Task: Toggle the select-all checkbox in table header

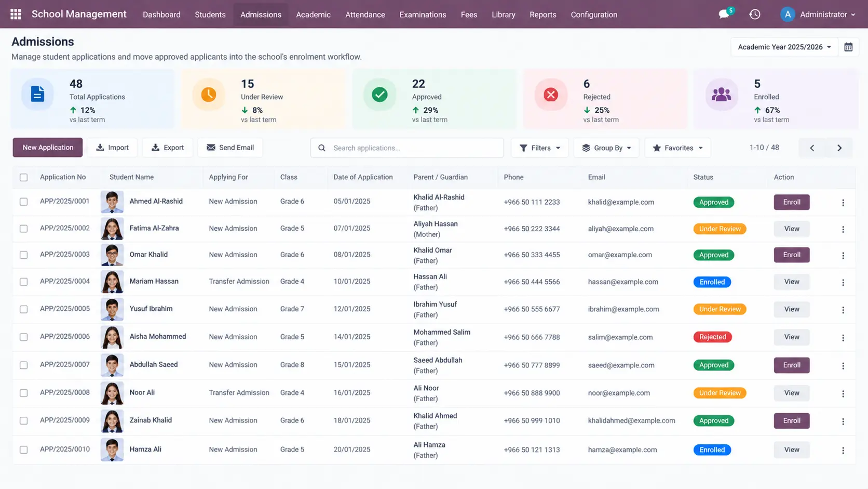Action: pyautogui.click(x=24, y=177)
